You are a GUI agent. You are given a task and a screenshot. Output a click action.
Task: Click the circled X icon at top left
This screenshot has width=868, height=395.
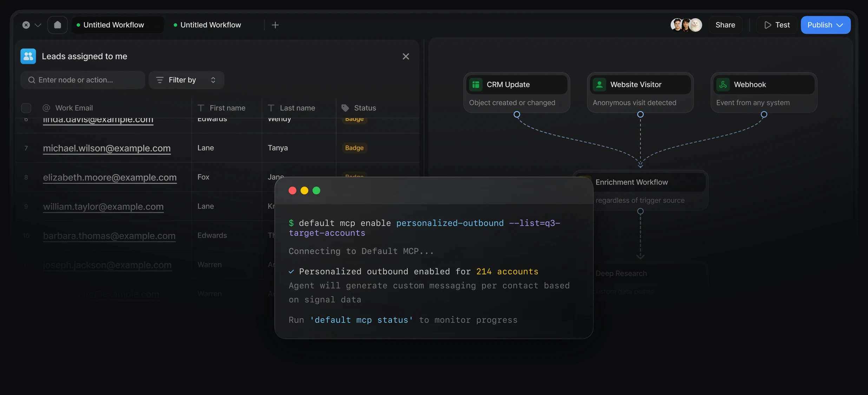tap(26, 25)
